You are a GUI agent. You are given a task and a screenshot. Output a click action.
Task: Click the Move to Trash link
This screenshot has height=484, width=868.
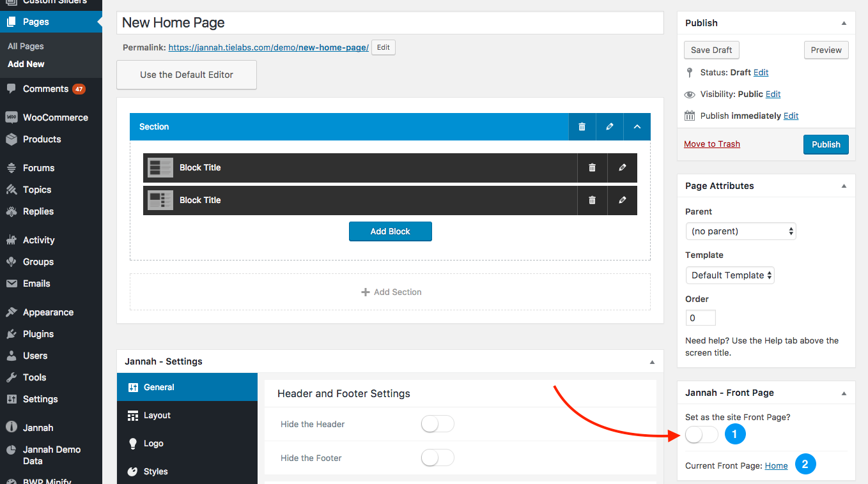pyautogui.click(x=712, y=144)
